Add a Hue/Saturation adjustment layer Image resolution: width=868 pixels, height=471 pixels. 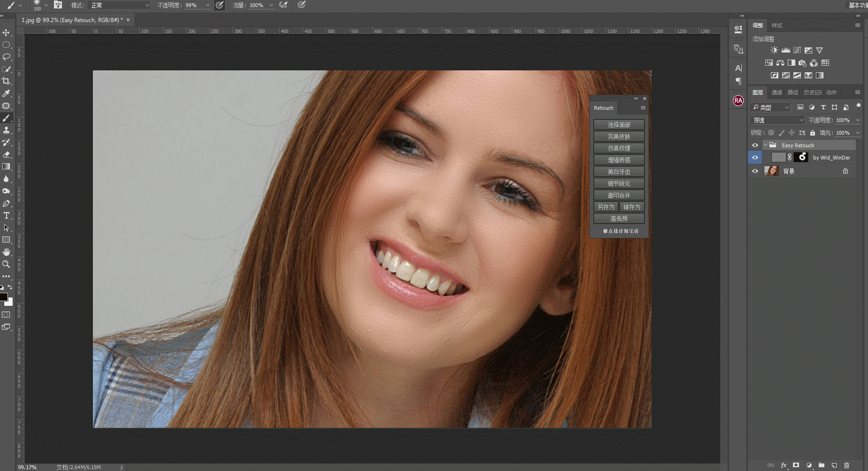pos(769,63)
